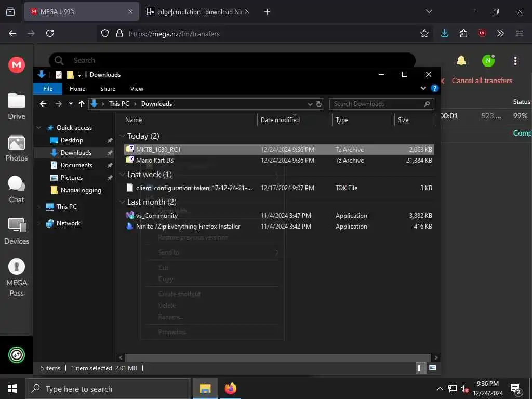Screen dimensions: 532x399
Task: Open Firefox extensions button
Action: pos(463,33)
